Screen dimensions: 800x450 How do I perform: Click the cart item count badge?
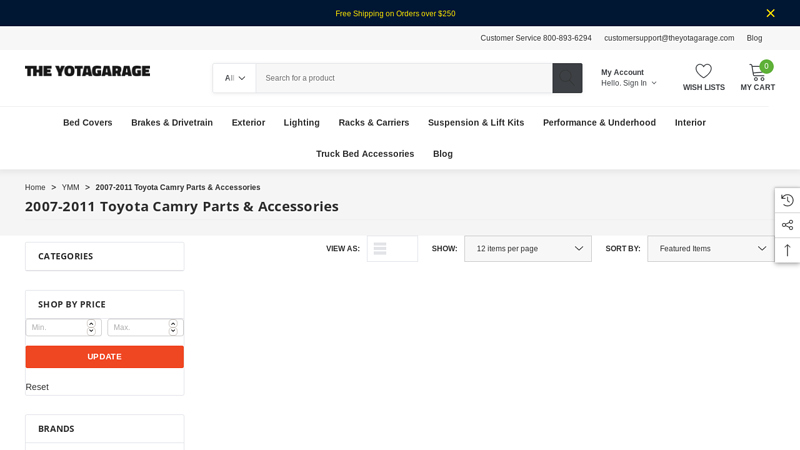click(x=766, y=66)
